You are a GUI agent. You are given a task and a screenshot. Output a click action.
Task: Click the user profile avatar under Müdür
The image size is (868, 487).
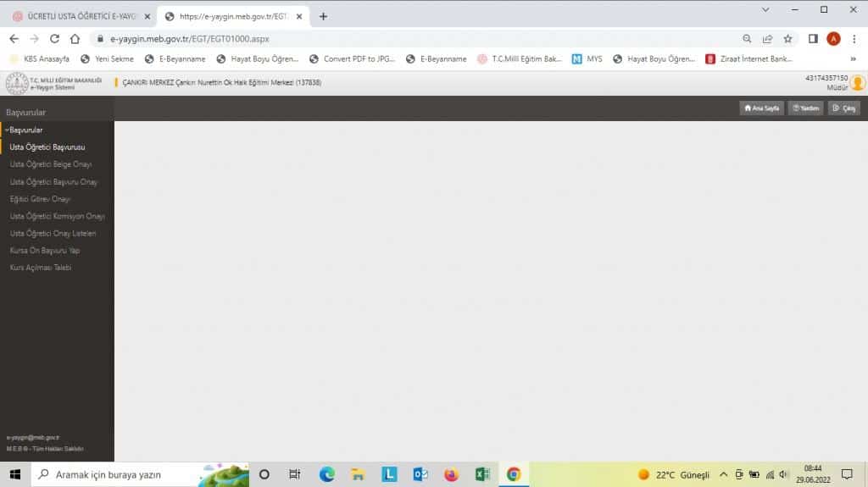pyautogui.click(x=858, y=83)
